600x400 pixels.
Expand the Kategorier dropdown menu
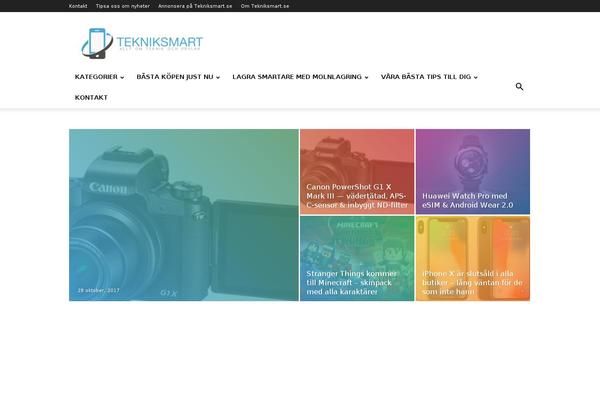(99, 77)
